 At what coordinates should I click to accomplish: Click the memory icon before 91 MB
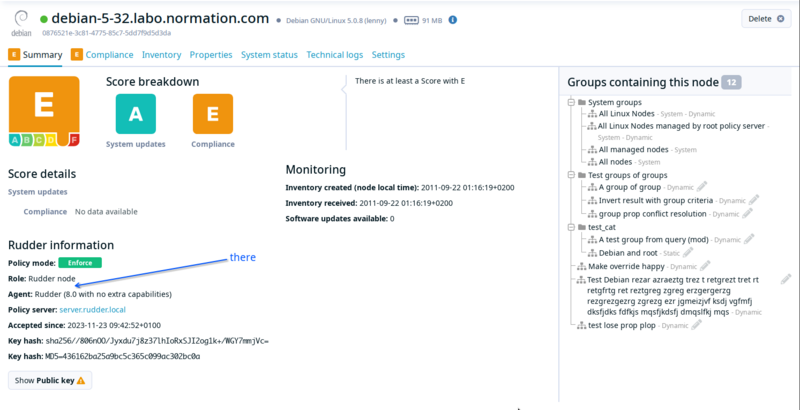coord(411,20)
